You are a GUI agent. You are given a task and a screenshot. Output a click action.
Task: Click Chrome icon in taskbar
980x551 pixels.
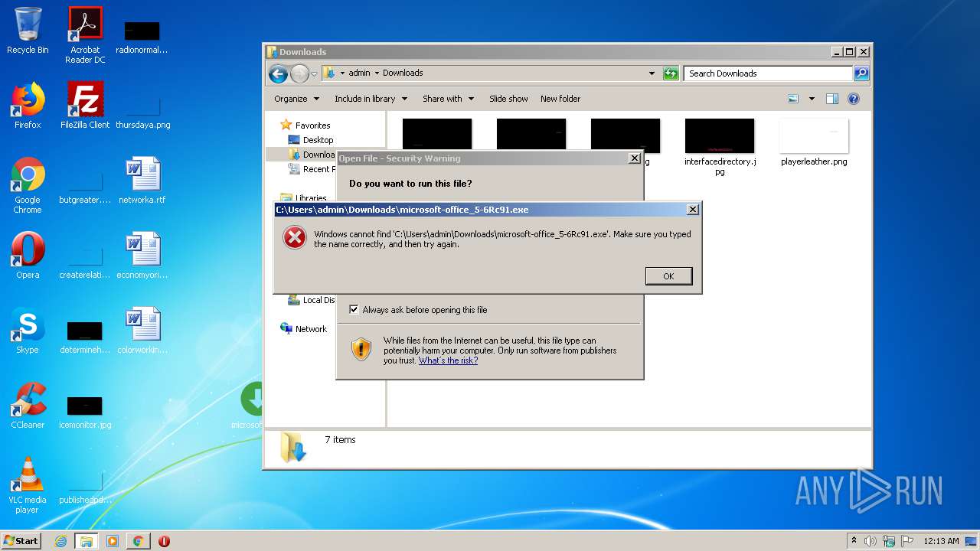tap(138, 541)
